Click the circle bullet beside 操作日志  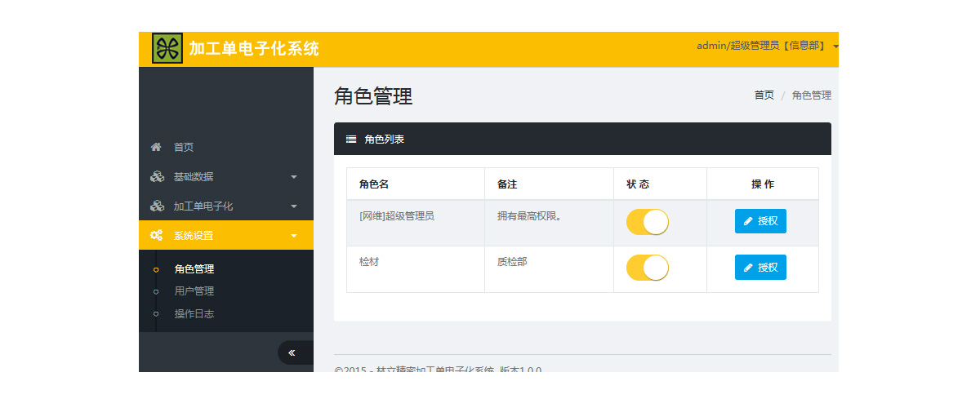tap(156, 314)
